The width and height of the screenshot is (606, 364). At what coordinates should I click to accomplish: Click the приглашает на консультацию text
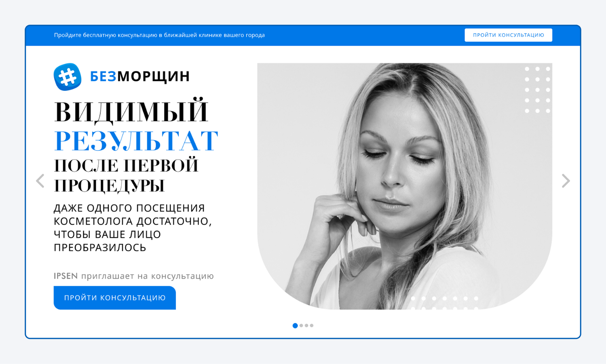coord(148,276)
